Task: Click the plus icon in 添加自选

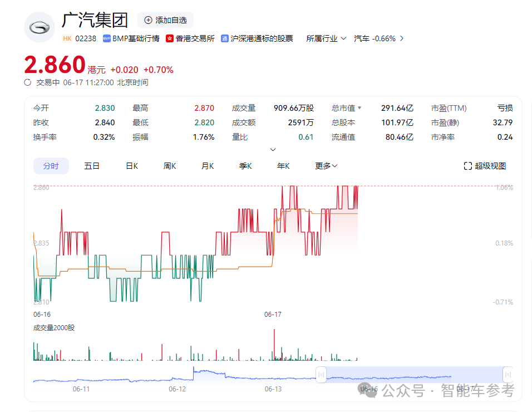Action: coord(148,20)
